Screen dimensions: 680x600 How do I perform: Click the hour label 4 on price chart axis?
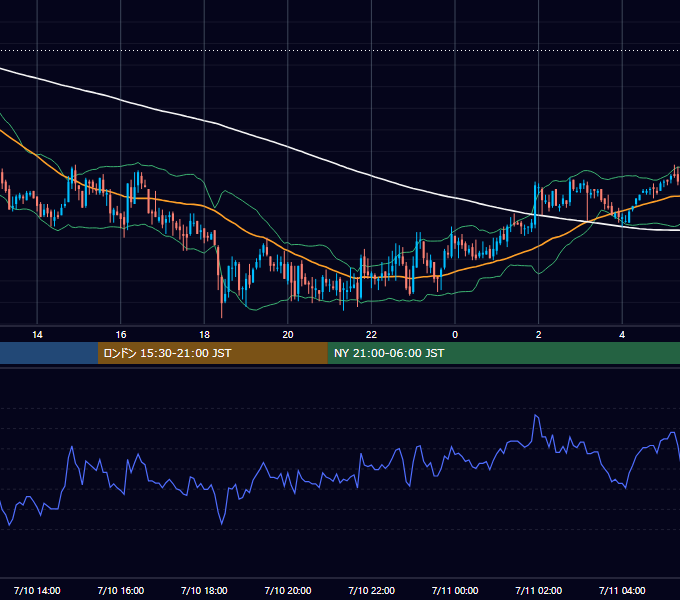[622, 335]
